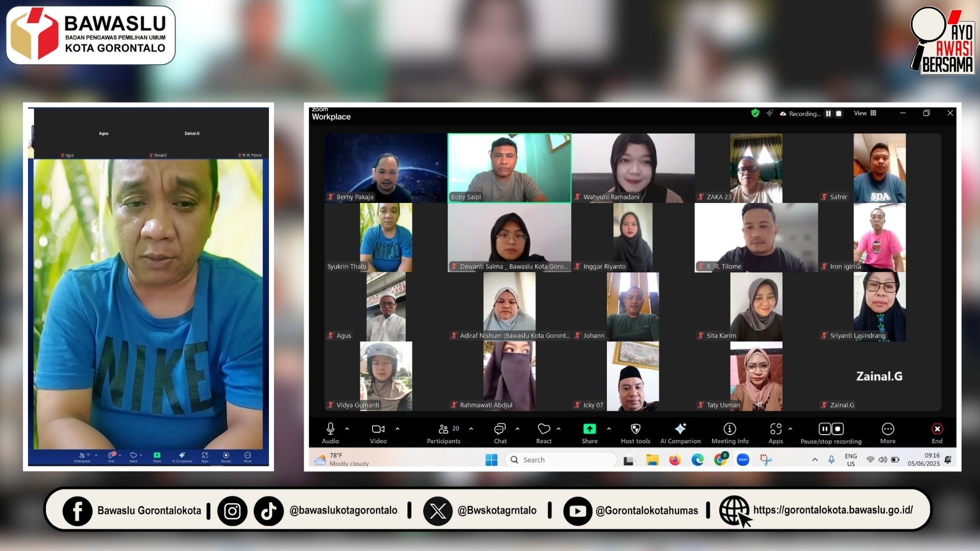Show hidden system tray icons
Viewport: 980px width, 551px height.
tap(815, 460)
